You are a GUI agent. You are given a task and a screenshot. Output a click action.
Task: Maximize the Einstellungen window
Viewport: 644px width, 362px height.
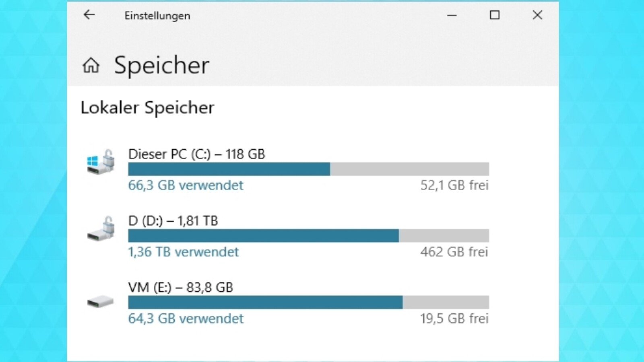(495, 15)
